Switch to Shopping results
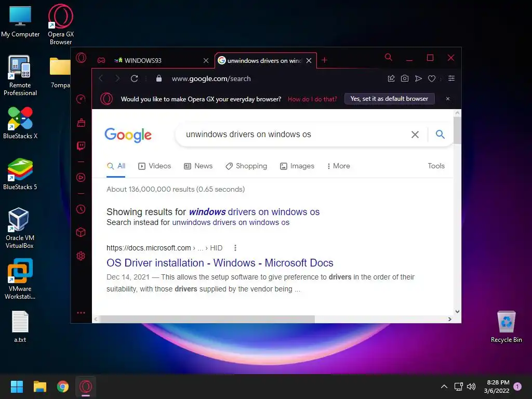The height and width of the screenshot is (399, 532). tap(246, 166)
